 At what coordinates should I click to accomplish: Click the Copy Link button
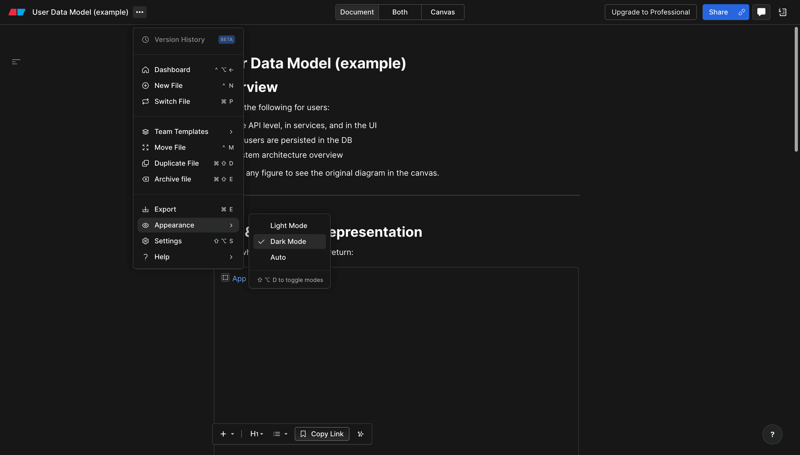pyautogui.click(x=322, y=434)
